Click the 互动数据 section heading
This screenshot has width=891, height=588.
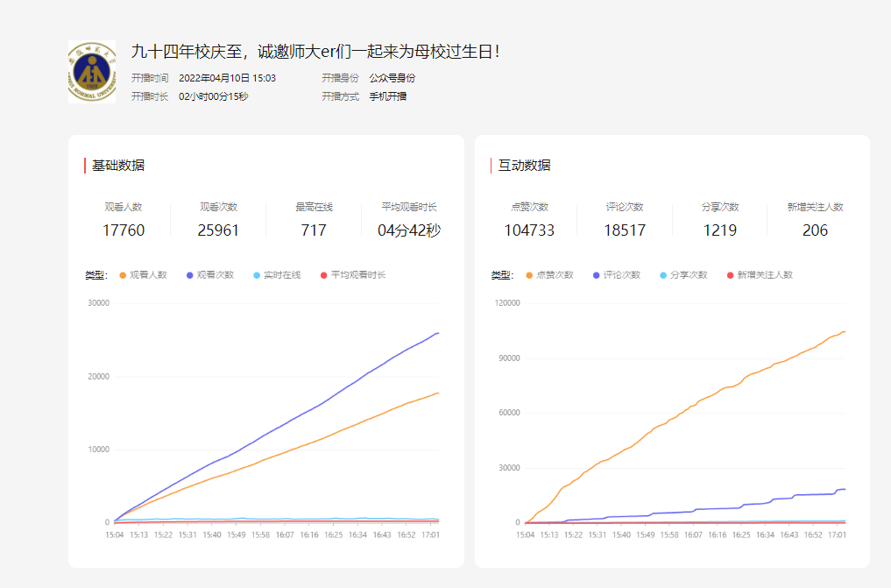point(525,166)
